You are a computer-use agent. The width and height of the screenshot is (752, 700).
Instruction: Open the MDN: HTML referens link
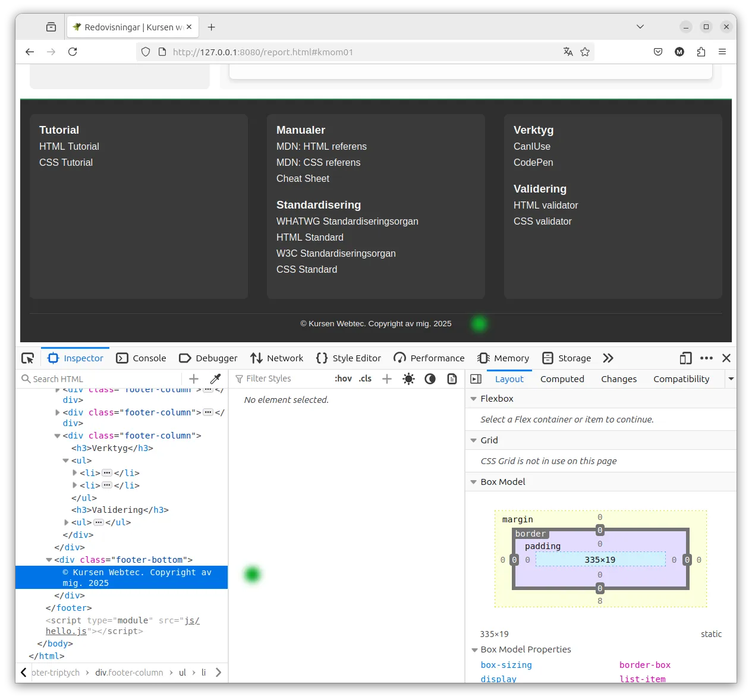point(322,146)
